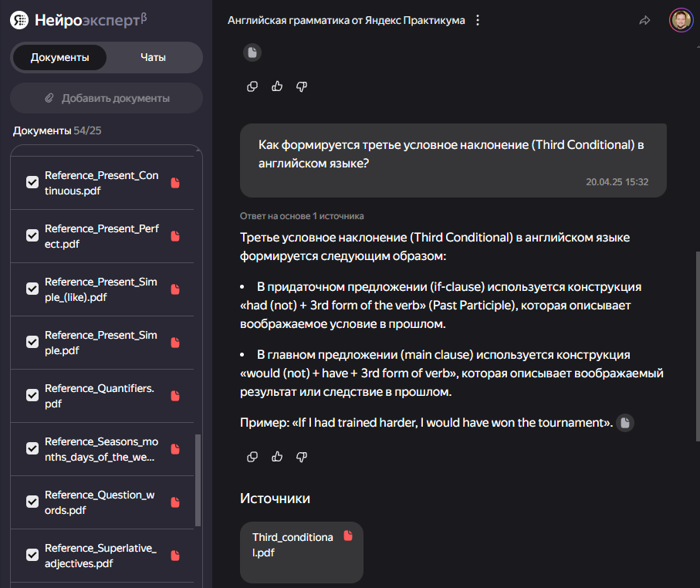Open the three-dot menu beside the chat title
700x588 pixels.
[478, 20]
